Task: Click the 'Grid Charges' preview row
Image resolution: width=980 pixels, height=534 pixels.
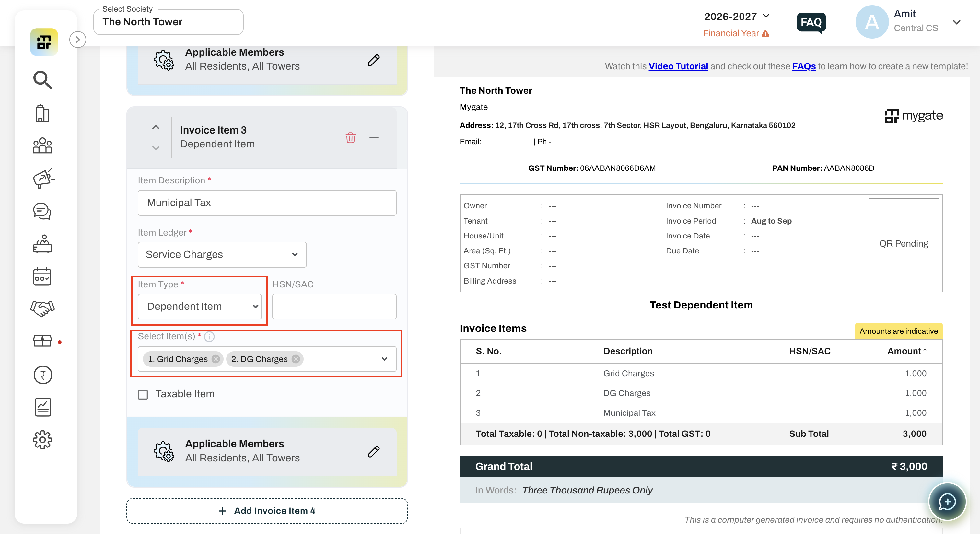Action: [701, 373]
